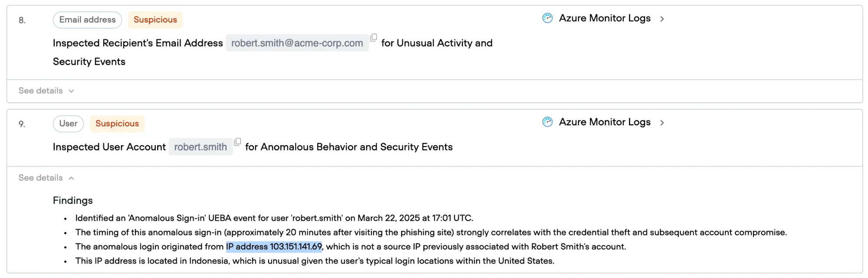Copy the robert.smith username
The width and height of the screenshot is (868, 278).
click(237, 142)
